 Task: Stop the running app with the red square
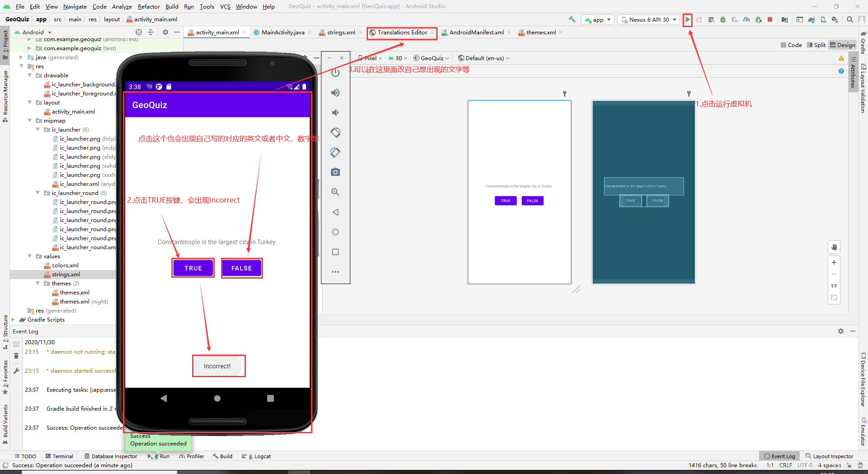click(770, 19)
